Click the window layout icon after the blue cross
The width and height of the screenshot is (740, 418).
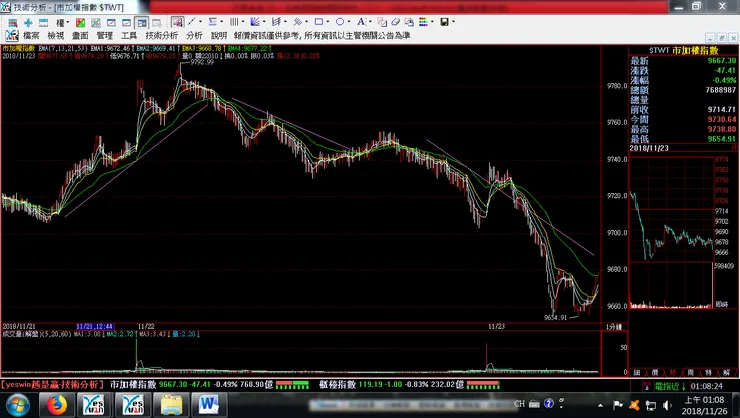coord(43,22)
